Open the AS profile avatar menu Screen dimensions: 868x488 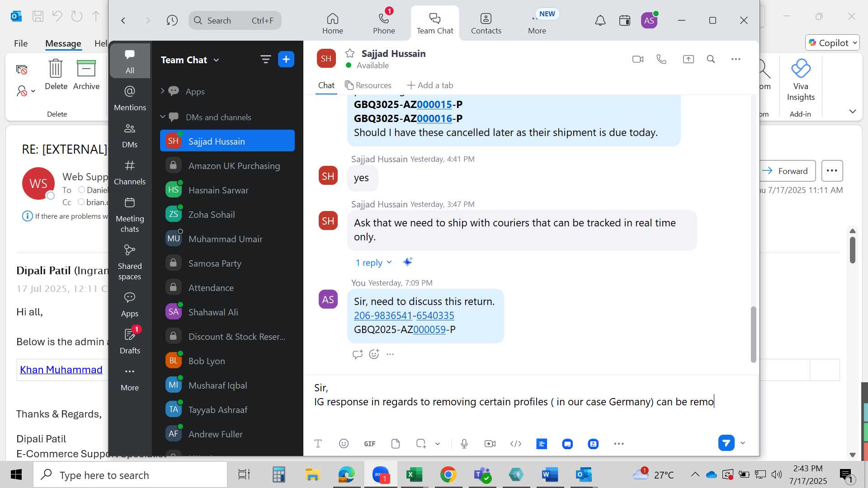(x=649, y=20)
